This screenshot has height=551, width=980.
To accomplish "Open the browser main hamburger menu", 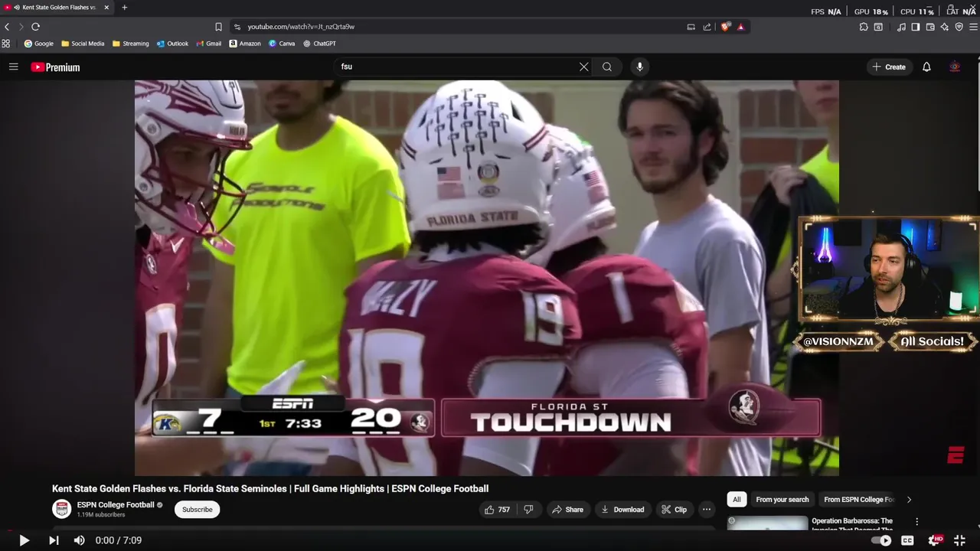I will coord(974,27).
